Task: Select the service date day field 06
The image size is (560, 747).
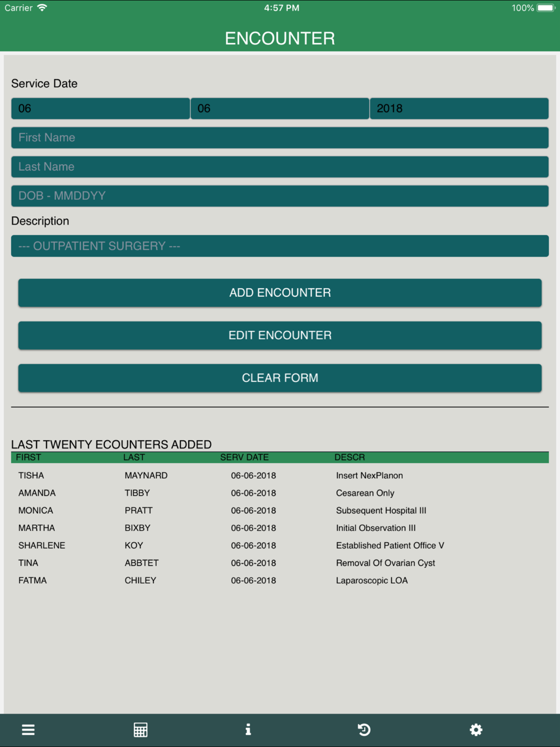Action: click(x=279, y=109)
